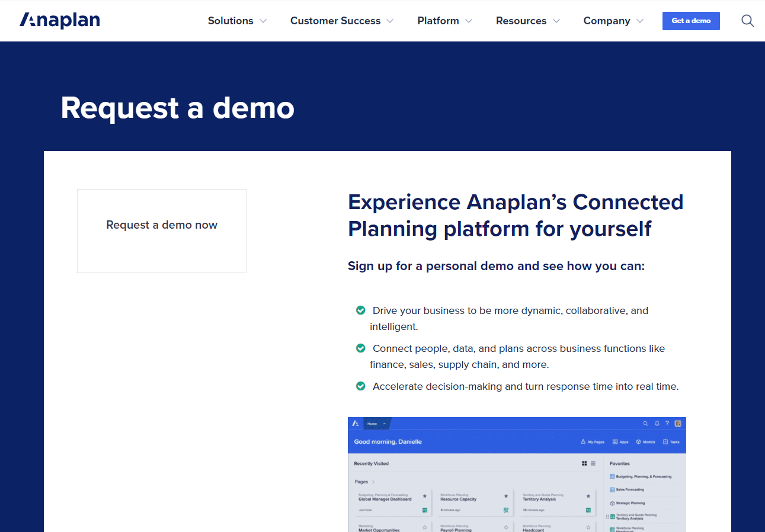The image size is (765, 532).
Task: Click the blue Get a demo button
Action: (x=691, y=21)
